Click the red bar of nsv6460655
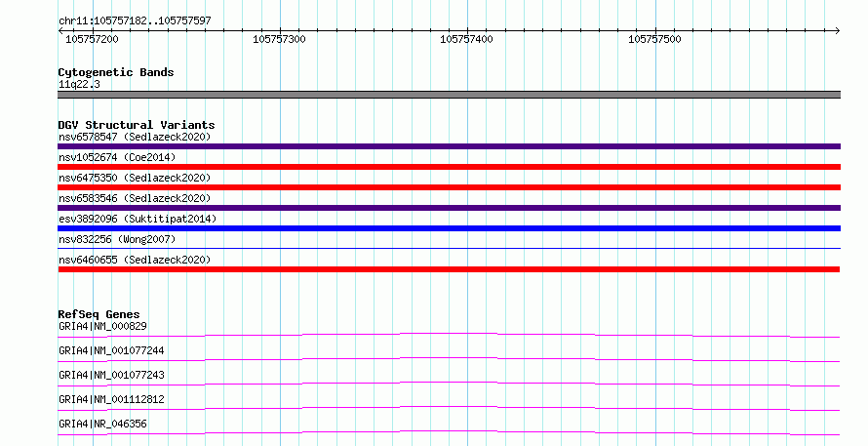This screenshot has height=446, width=868. click(449, 269)
